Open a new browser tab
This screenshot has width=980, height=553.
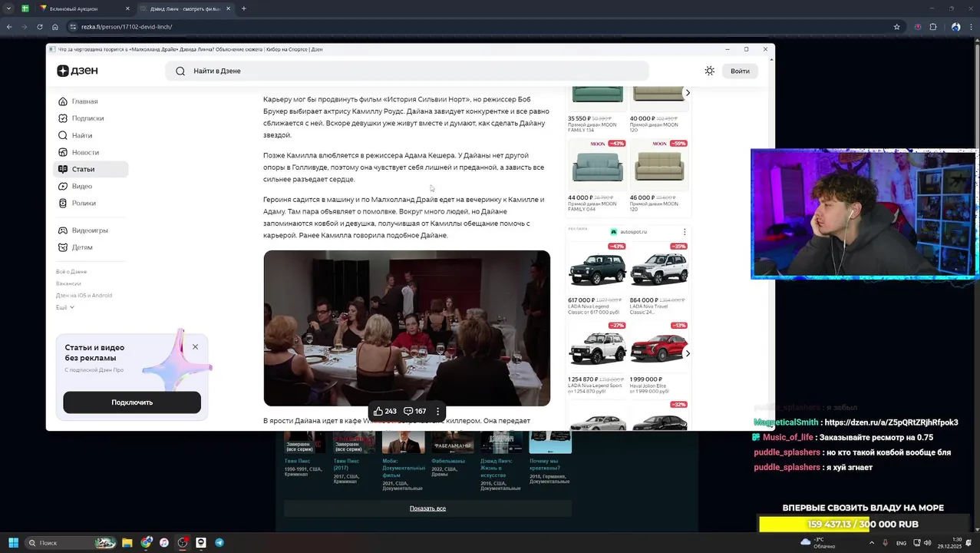pos(243,8)
